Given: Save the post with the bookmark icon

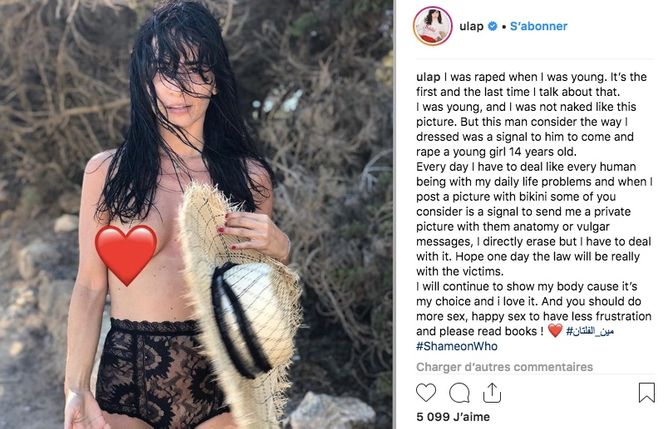Looking at the screenshot, I should (x=646, y=392).
